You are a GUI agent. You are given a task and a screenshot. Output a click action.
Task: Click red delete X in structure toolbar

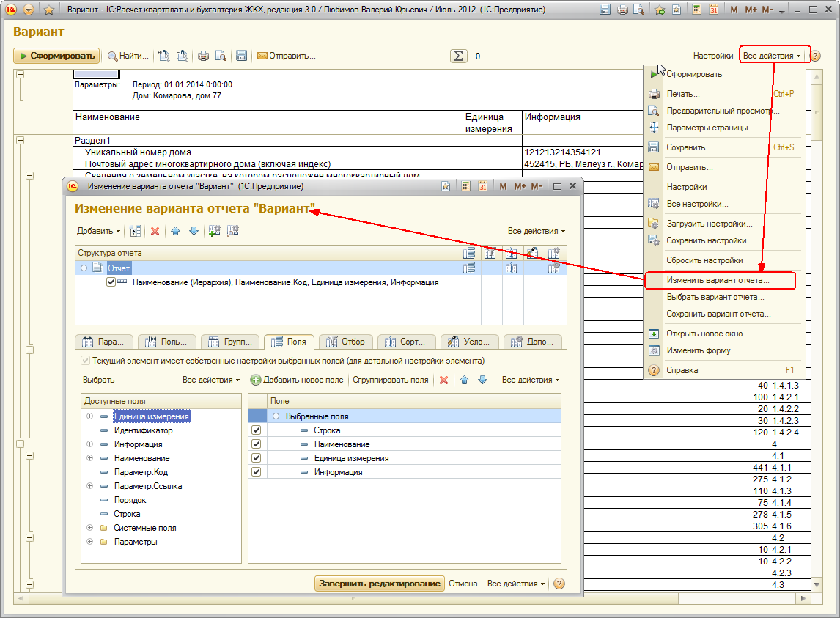tap(155, 231)
